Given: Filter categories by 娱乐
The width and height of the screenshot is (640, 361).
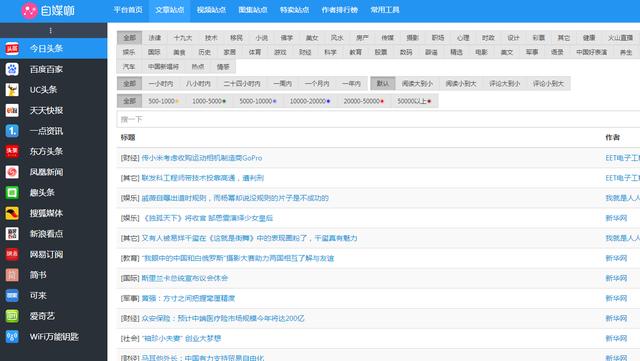Looking at the screenshot, I should [x=129, y=52].
